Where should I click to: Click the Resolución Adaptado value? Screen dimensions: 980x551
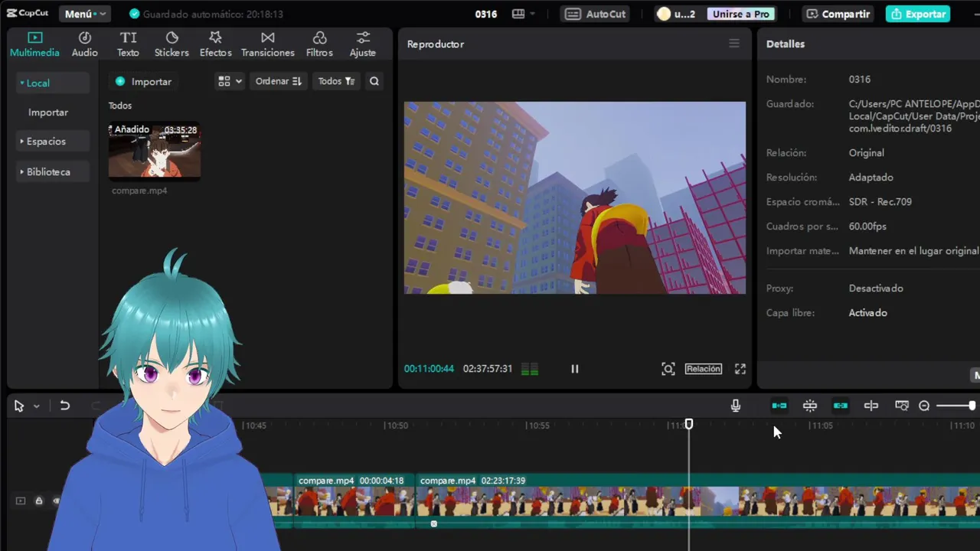(871, 178)
